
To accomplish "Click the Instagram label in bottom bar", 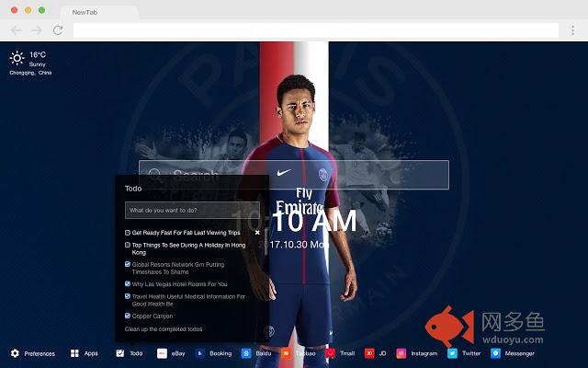I will click(424, 353).
